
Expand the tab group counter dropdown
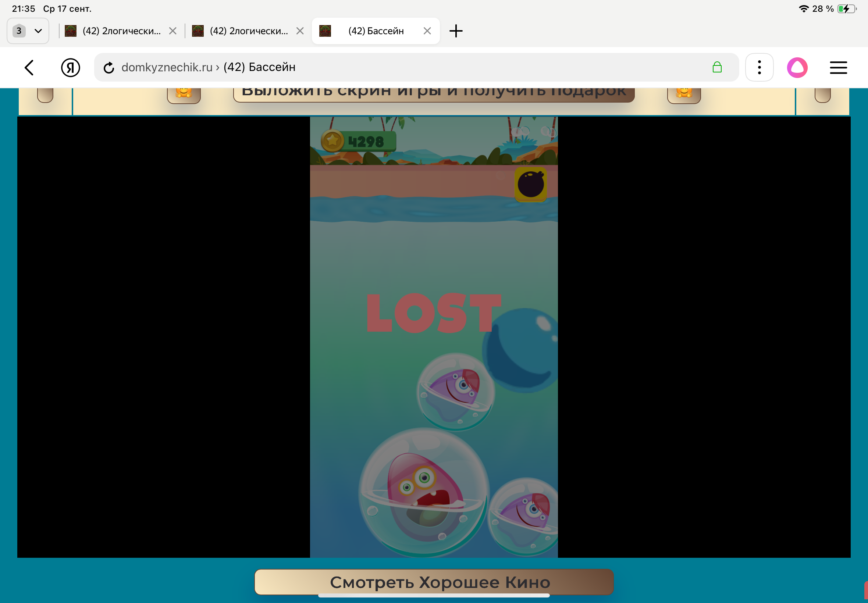[28, 31]
